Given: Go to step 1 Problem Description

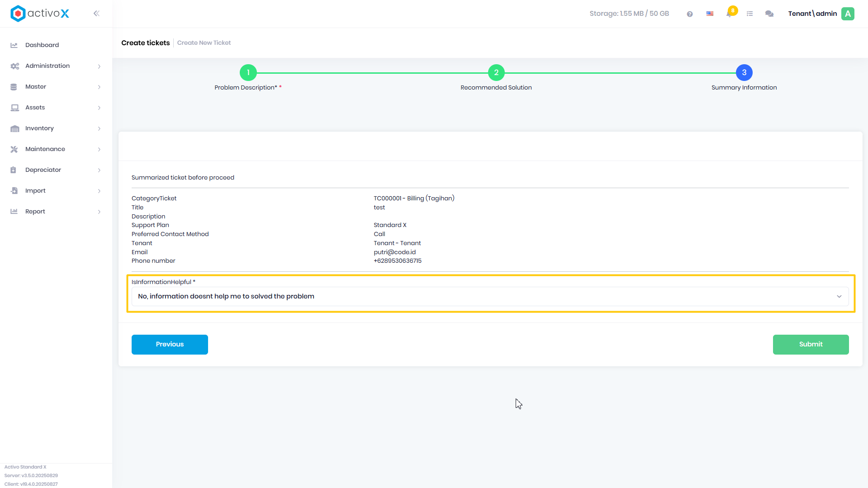Looking at the screenshot, I should point(248,73).
